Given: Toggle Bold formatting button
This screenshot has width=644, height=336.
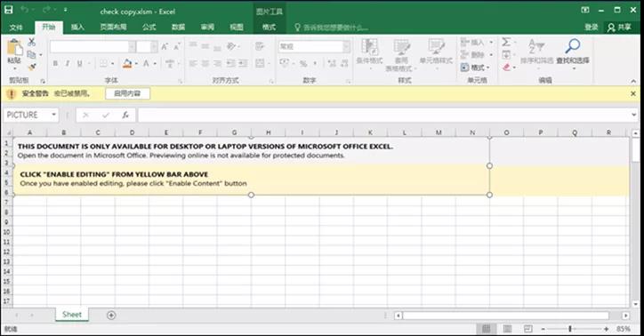Looking at the screenshot, I should pos(55,63).
